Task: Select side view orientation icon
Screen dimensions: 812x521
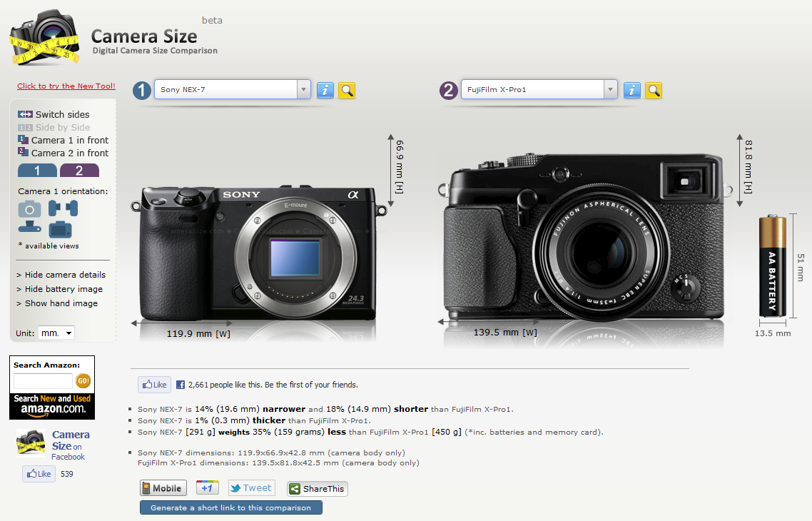Action: 63,208
